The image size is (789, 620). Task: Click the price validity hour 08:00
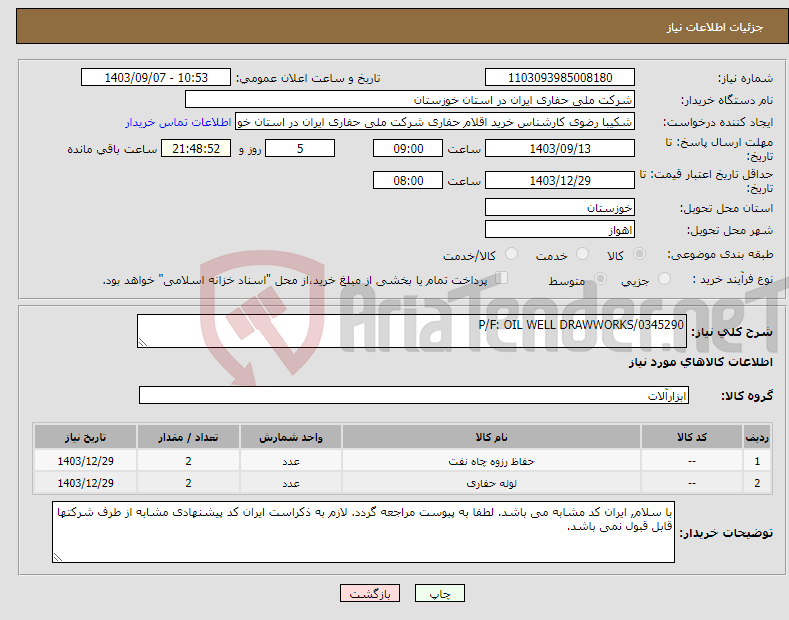coord(408,180)
